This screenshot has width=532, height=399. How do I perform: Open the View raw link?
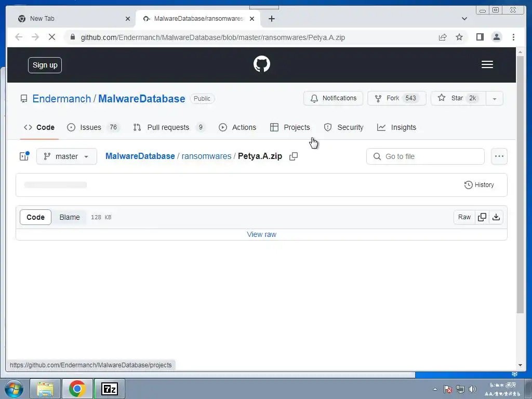(x=262, y=234)
